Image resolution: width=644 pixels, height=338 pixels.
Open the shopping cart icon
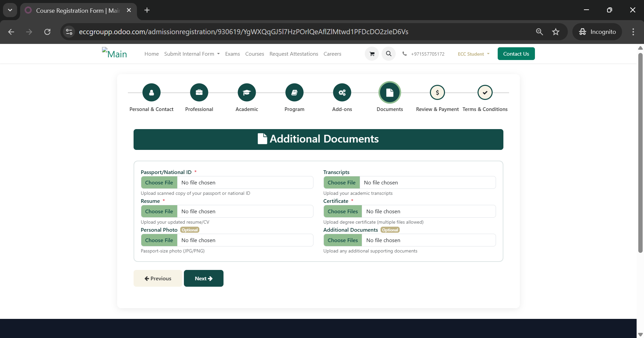[x=372, y=54]
